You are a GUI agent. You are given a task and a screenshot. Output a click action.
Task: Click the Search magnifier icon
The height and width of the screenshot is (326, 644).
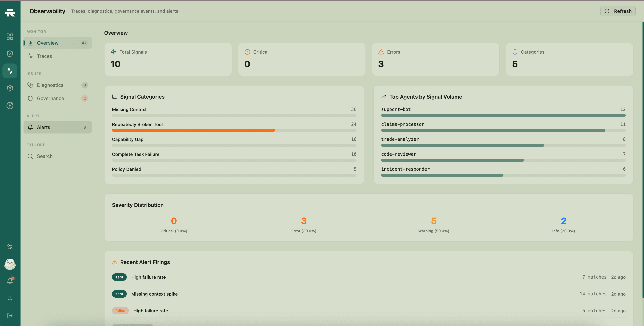pyautogui.click(x=30, y=156)
